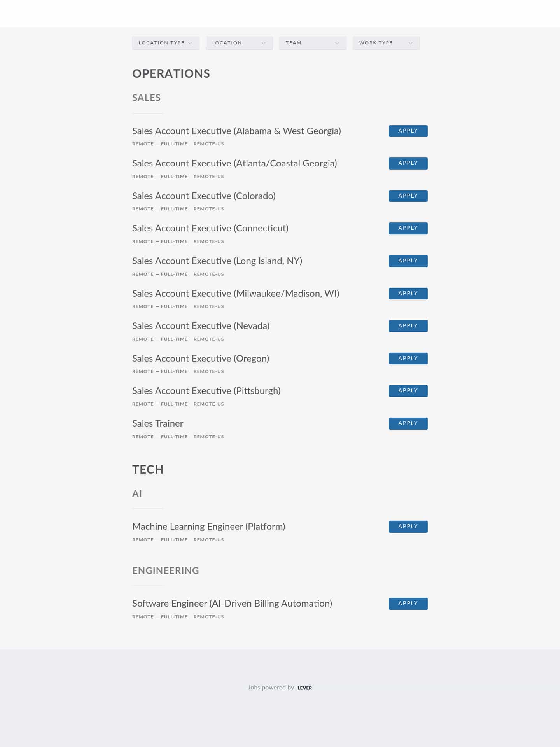Open Sales Account Executive (Pittsburgh) listing
The height and width of the screenshot is (747, 560).
206,391
